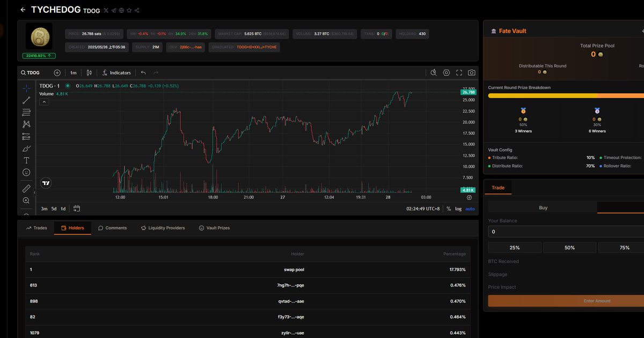Screen dimensions: 644x338
Task: Select the brush drawing tool
Action: [x=26, y=149]
